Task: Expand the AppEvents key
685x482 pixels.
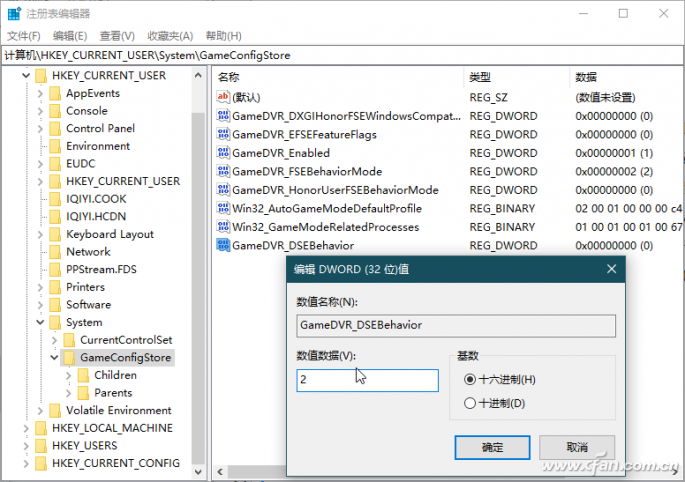Action: click(x=40, y=94)
